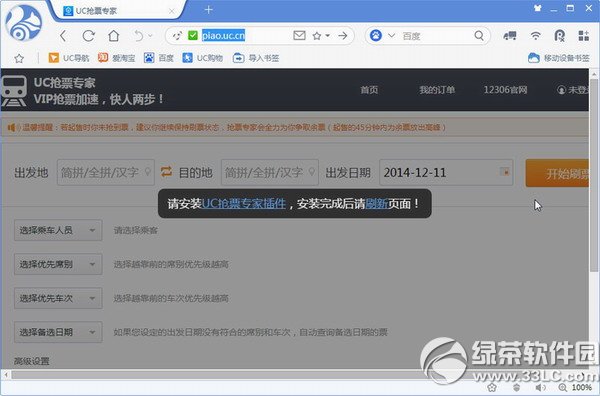600x396 pixels.
Task: Expand 选择备选日期 dropdown
Action: click(58, 332)
